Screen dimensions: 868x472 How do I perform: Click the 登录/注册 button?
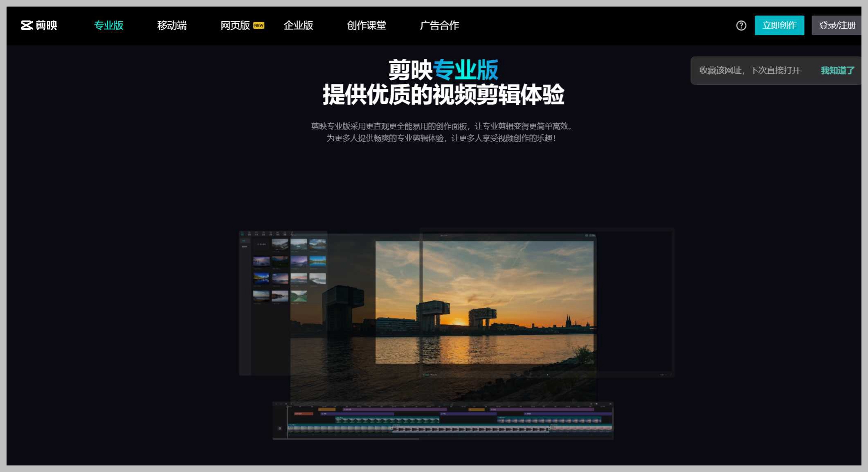click(x=837, y=25)
